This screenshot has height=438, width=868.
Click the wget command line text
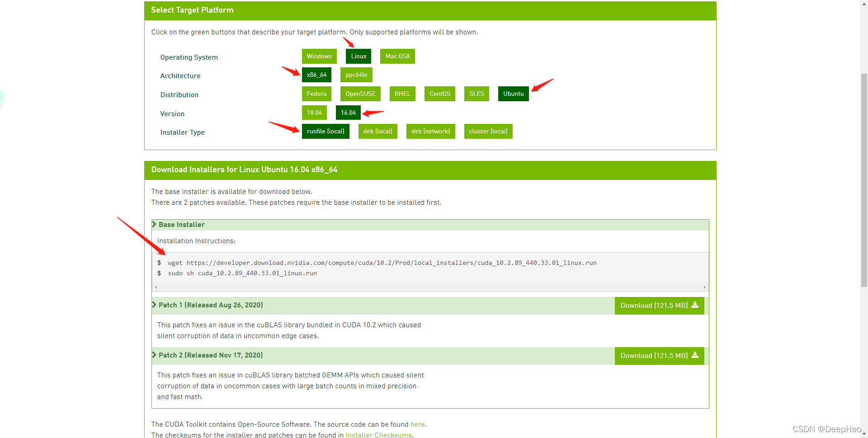(x=382, y=263)
